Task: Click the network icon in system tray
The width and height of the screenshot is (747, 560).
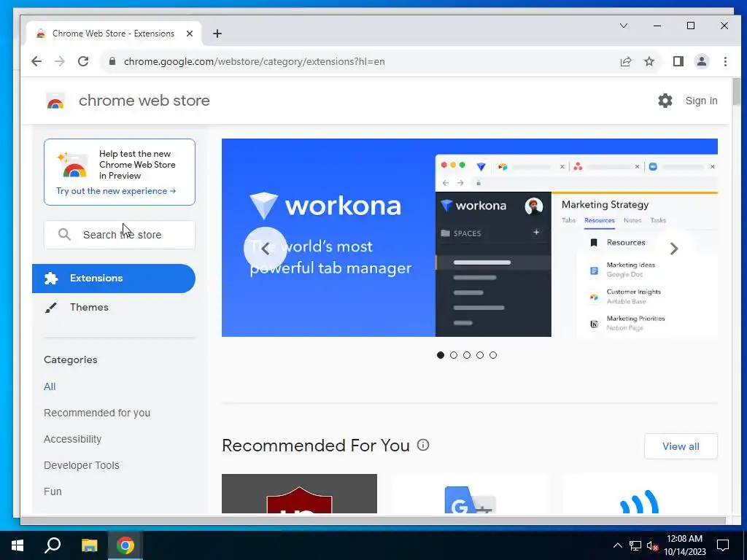Action: [635, 545]
